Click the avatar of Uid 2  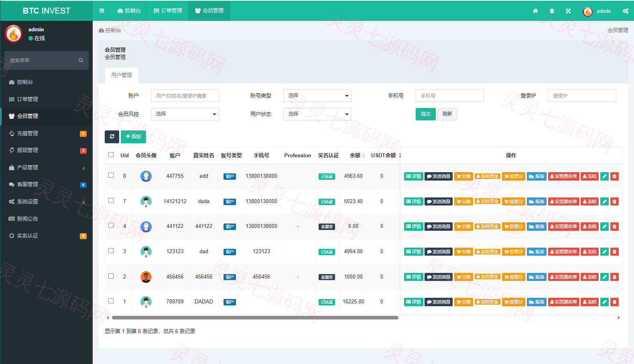pos(146,277)
